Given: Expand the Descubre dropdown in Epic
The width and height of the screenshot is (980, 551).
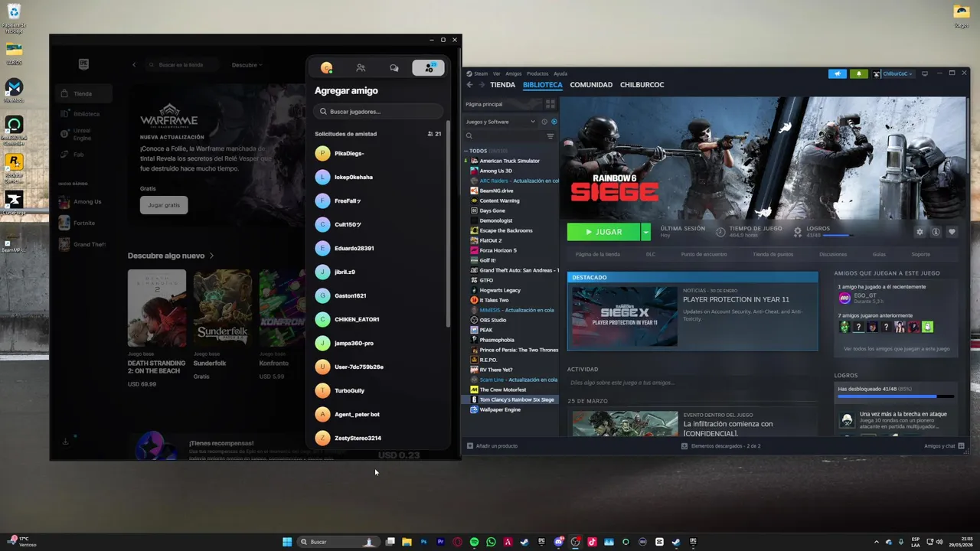Looking at the screenshot, I should [247, 65].
